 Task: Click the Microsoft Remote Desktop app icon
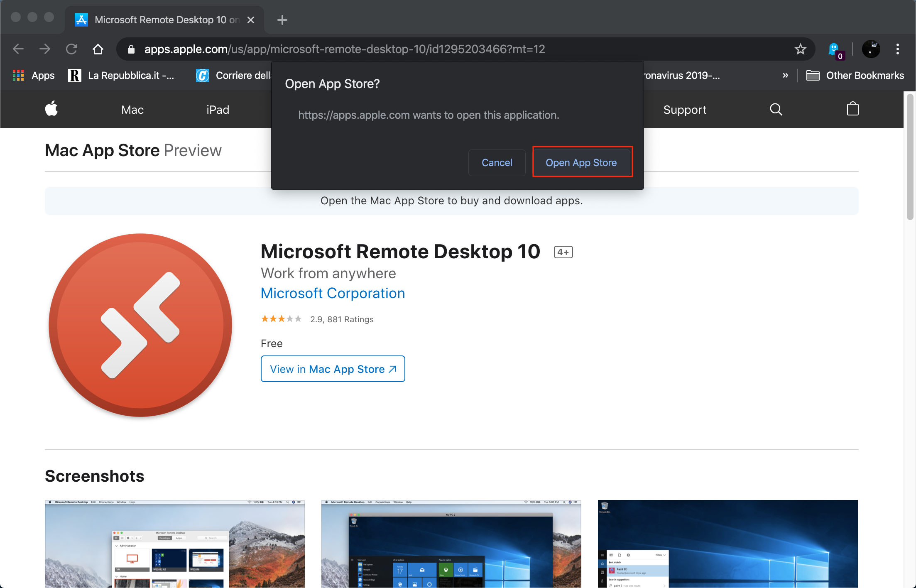coord(140,325)
